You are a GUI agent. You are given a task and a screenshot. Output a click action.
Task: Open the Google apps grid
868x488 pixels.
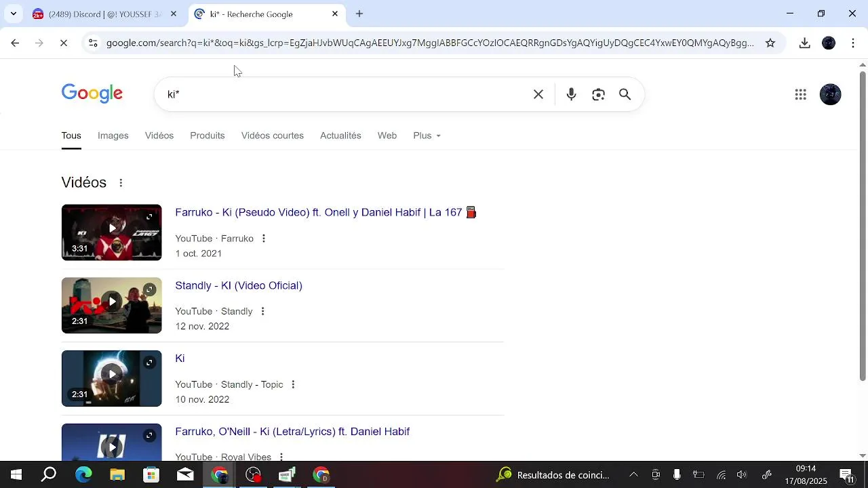801,94
